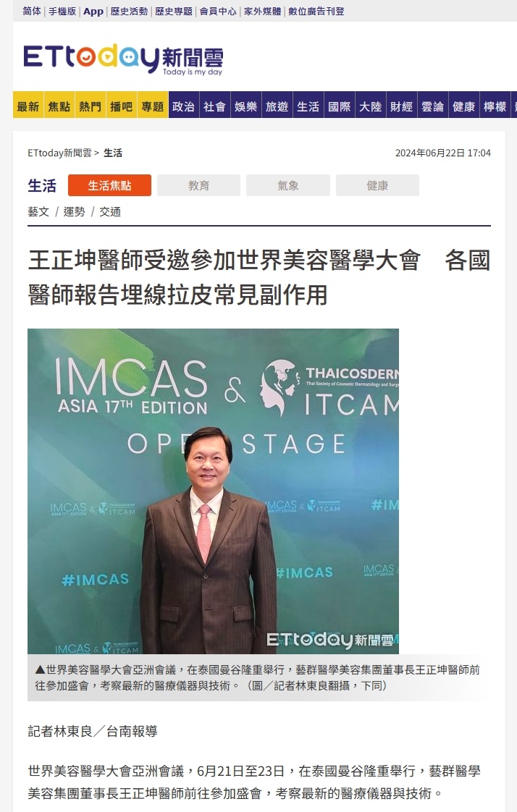Select the 熱門 navigation tab
Viewport: 517px width, 812px height.
pos(90,106)
